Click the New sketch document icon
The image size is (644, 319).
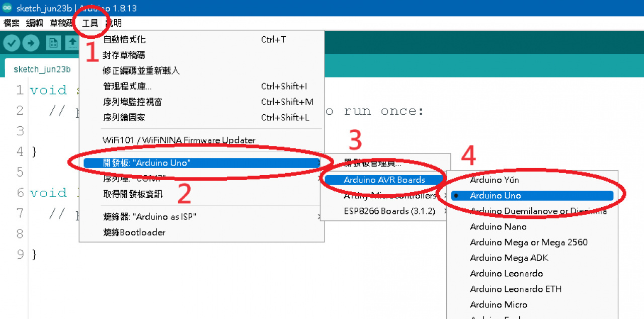point(53,43)
